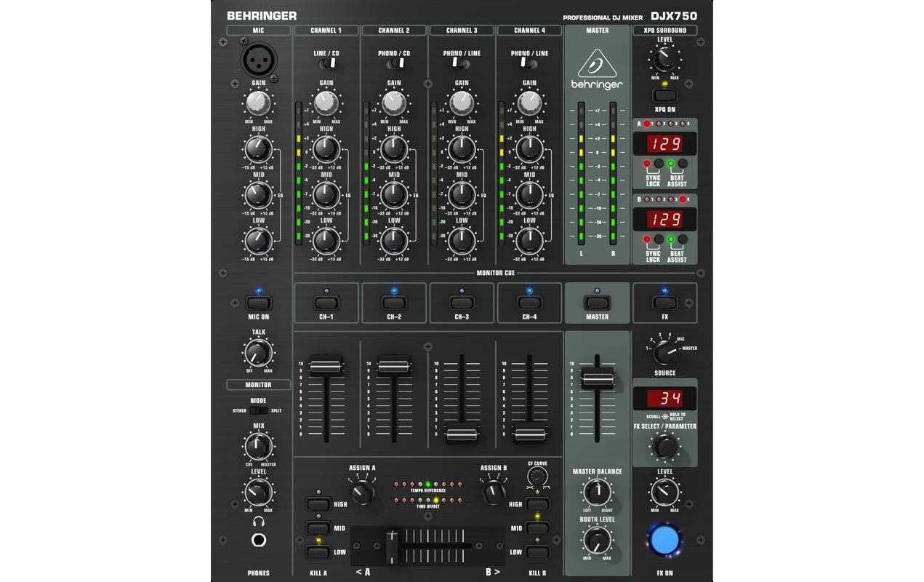Click the Channel 4 LOW knob
Image resolution: width=924 pixels, height=582 pixels.
click(x=529, y=239)
